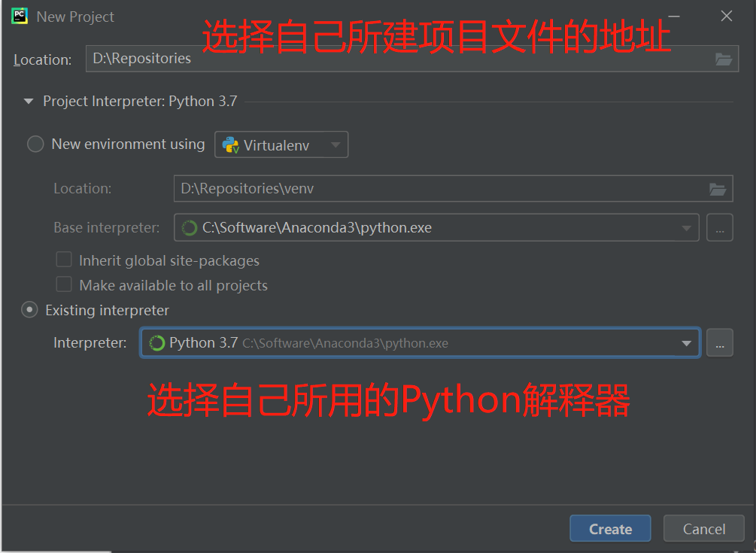756x553 pixels.
Task: Close the New Project dialog window
Action: tap(726, 17)
